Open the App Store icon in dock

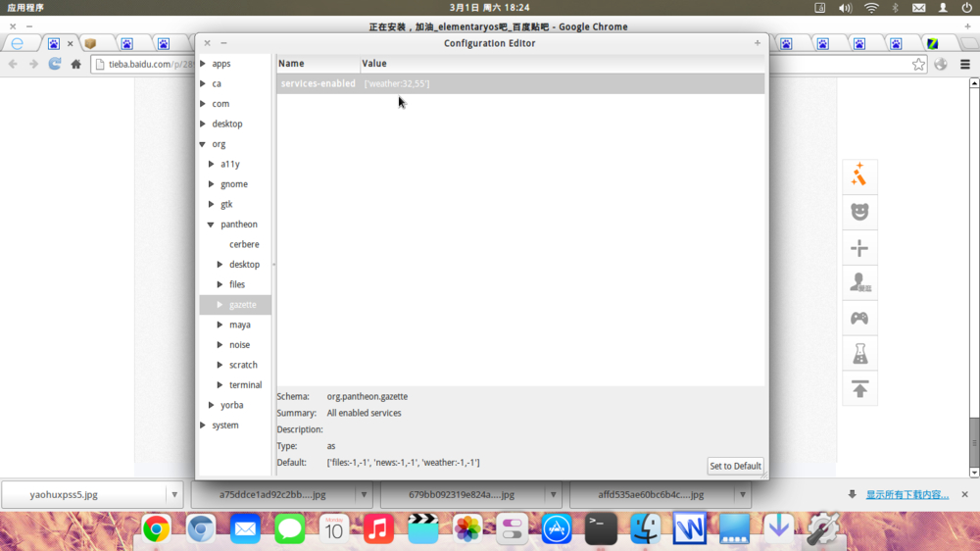tap(557, 529)
